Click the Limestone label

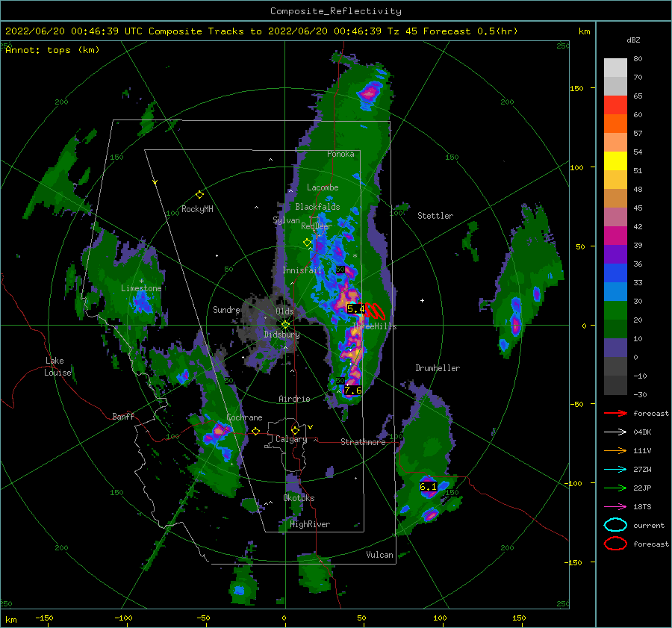(141, 288)
